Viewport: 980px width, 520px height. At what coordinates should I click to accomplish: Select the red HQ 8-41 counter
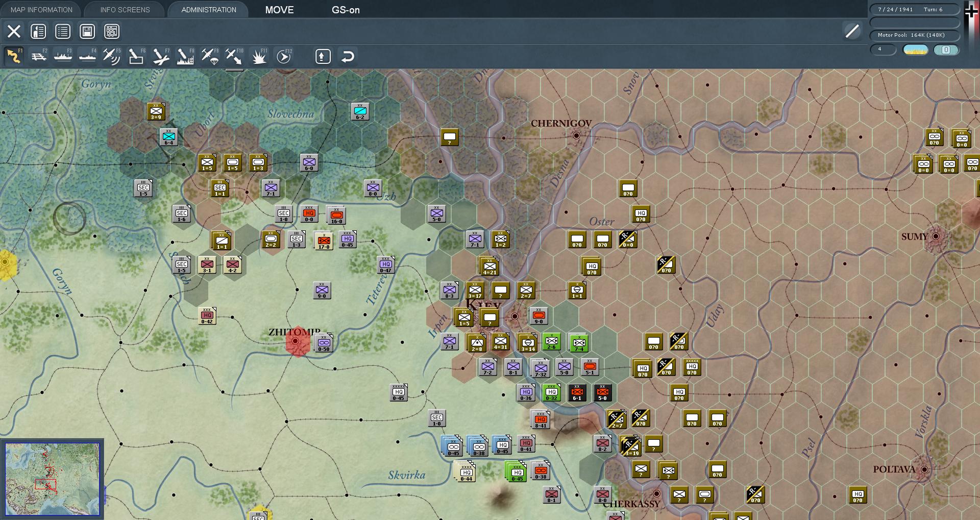541,419
